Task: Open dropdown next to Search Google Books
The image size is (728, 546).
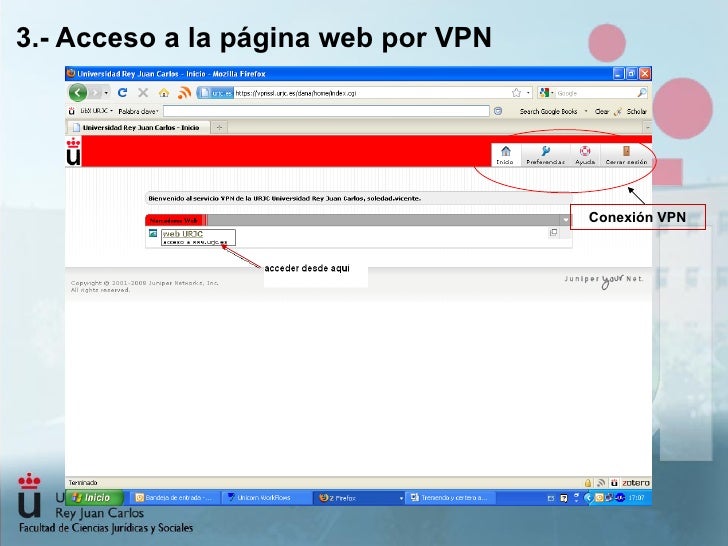Action: (x=586, y=111)
